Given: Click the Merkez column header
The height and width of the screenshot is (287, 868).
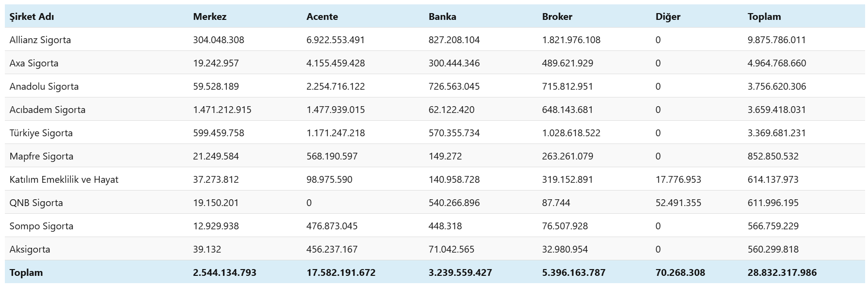Looking at the screenshot, I should point(209,16).
